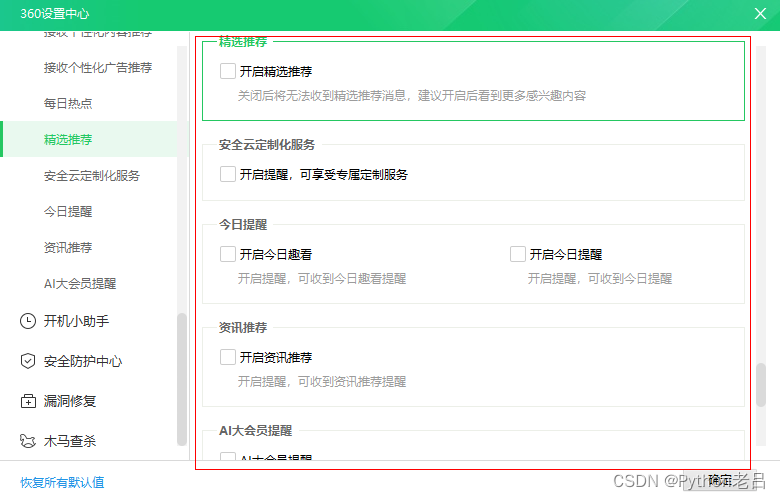The height and width of the screenshot is (500, 780).
Task: Open the 木马查杀 section
Action: pos(70,441)
